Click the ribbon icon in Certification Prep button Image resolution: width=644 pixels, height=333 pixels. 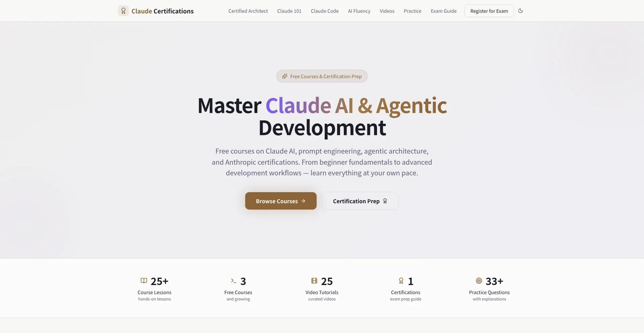click(385, 201)
